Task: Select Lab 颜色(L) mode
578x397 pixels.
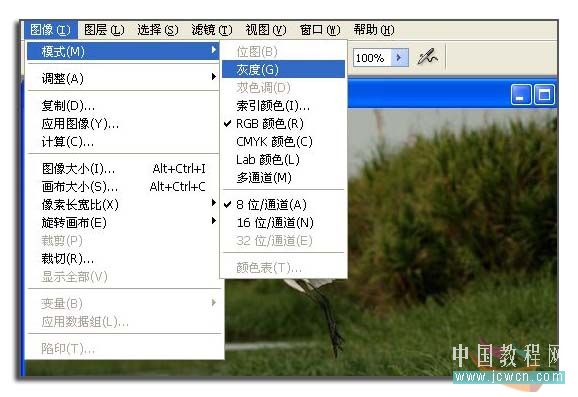Action: 283,160
